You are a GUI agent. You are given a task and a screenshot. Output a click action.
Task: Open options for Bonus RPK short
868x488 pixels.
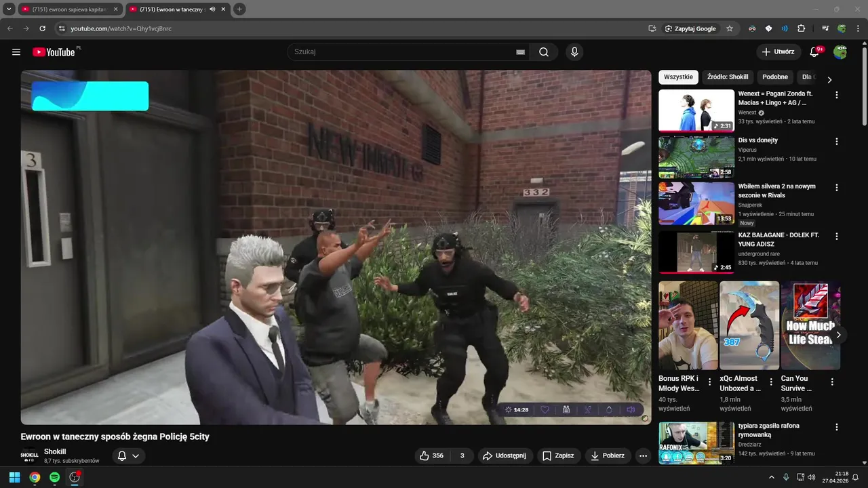pos(710,382)
